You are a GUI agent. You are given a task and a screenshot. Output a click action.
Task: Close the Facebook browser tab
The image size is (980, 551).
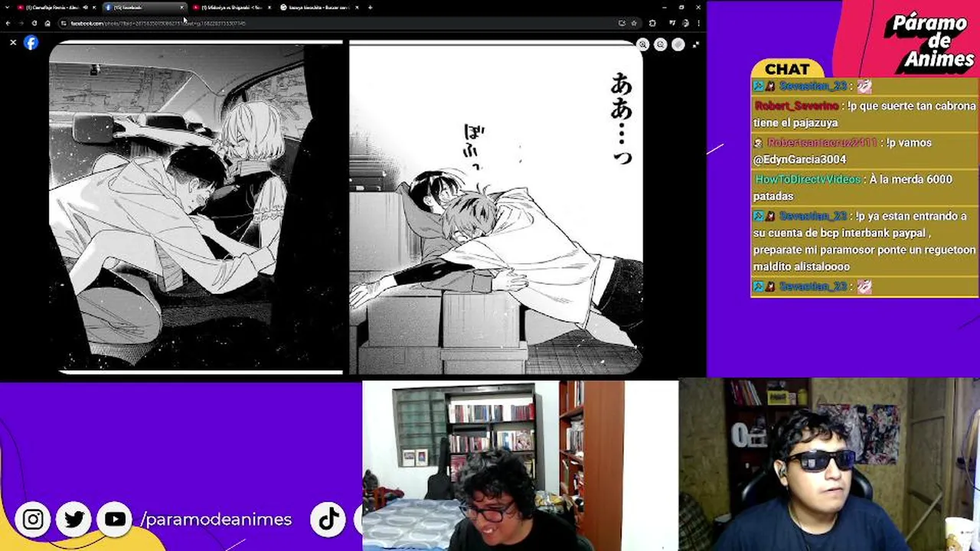(x=182, y=8)
